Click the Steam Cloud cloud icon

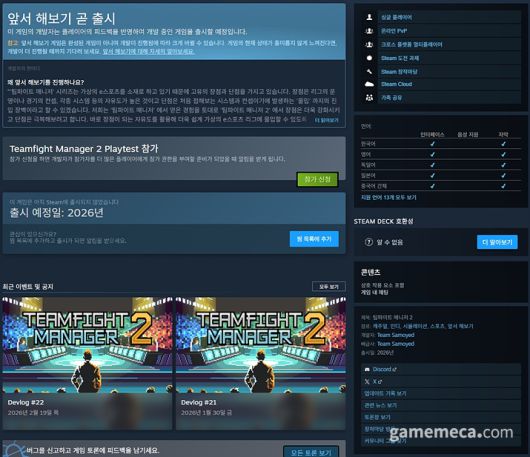pos(369,84)
